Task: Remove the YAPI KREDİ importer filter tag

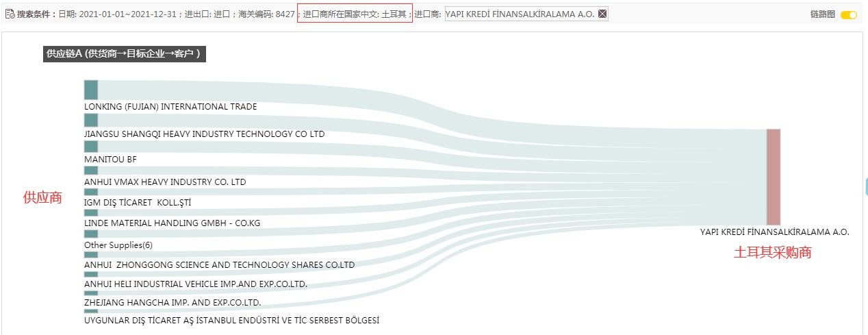Action: coord(602,14)
